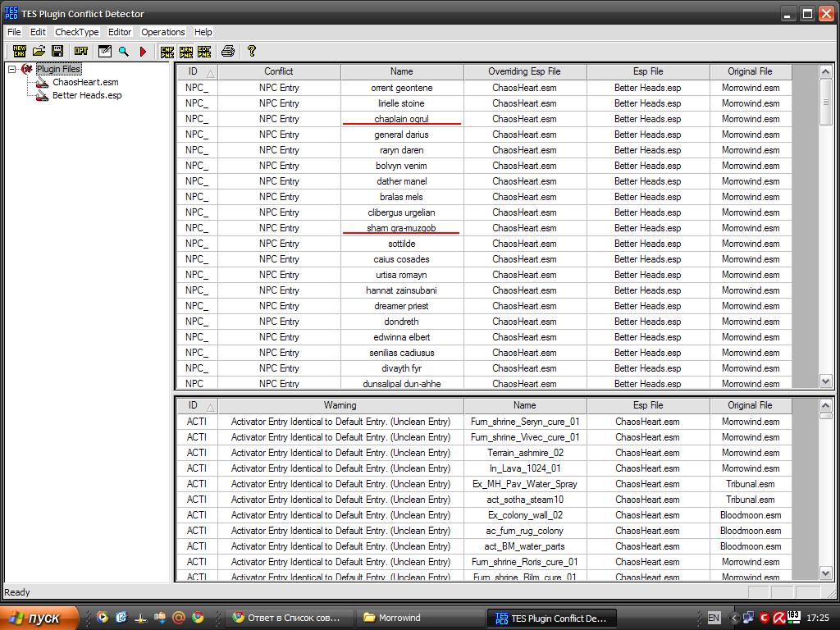840x630 pixels.
Task: Open the Help menu
Action: coord(203,32)
